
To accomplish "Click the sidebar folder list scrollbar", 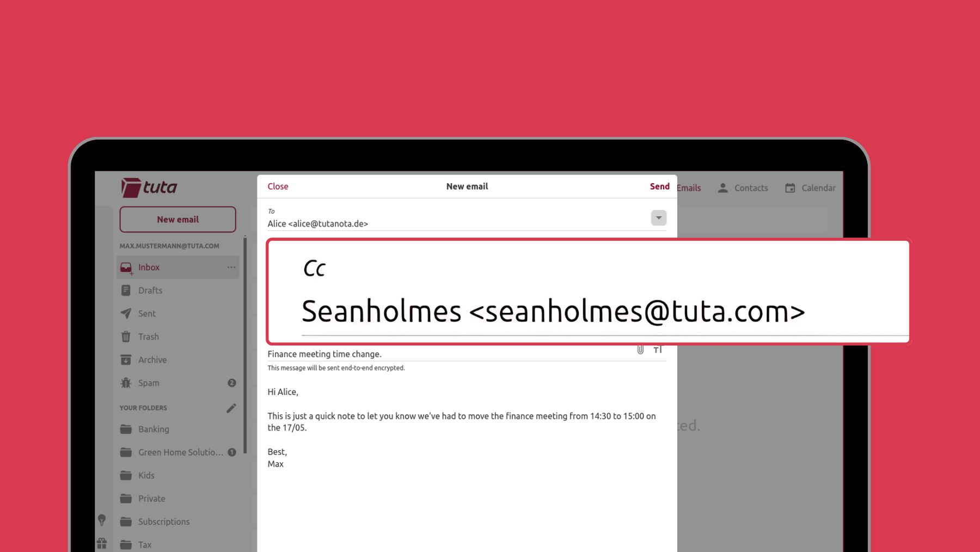I will [245, 344].
